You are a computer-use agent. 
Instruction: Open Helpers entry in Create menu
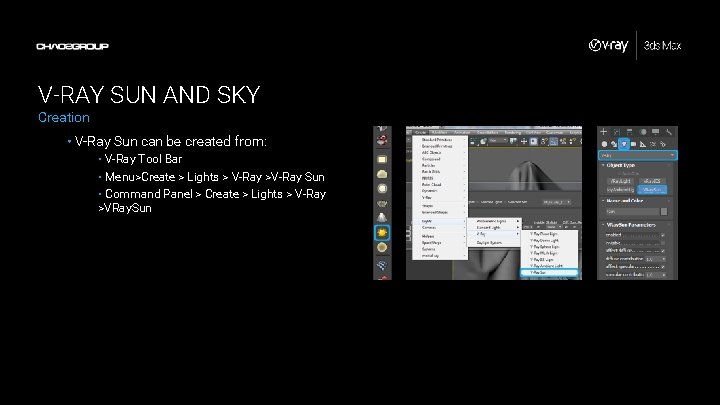tap(440, 236)
